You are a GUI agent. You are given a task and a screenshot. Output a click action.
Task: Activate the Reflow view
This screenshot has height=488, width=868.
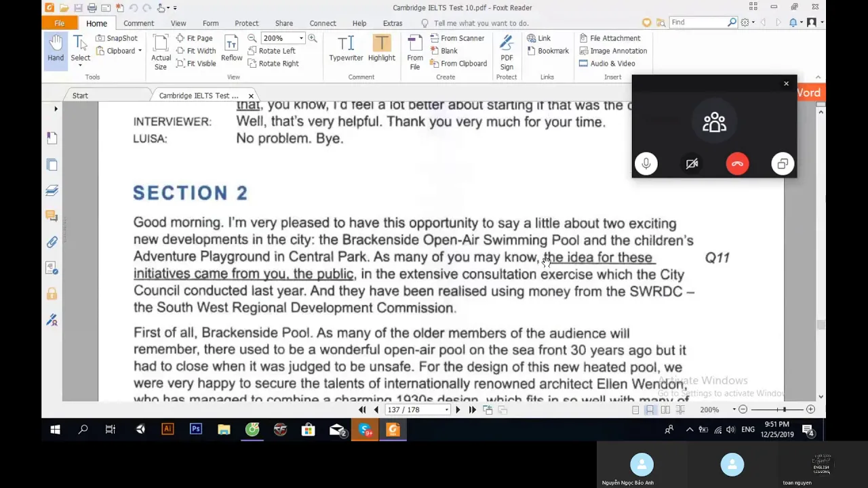pyautogui.click(x=231, y=49)
